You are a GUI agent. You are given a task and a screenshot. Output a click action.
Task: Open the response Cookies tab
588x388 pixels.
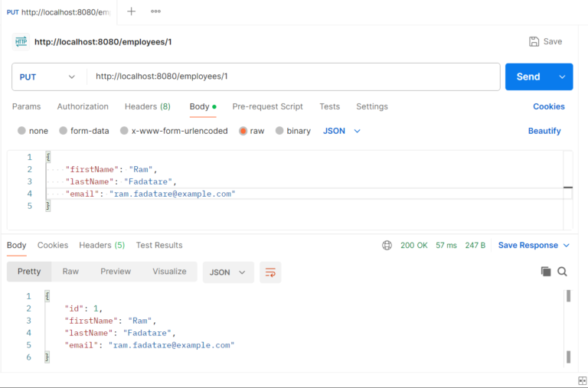tap(53, 245)
